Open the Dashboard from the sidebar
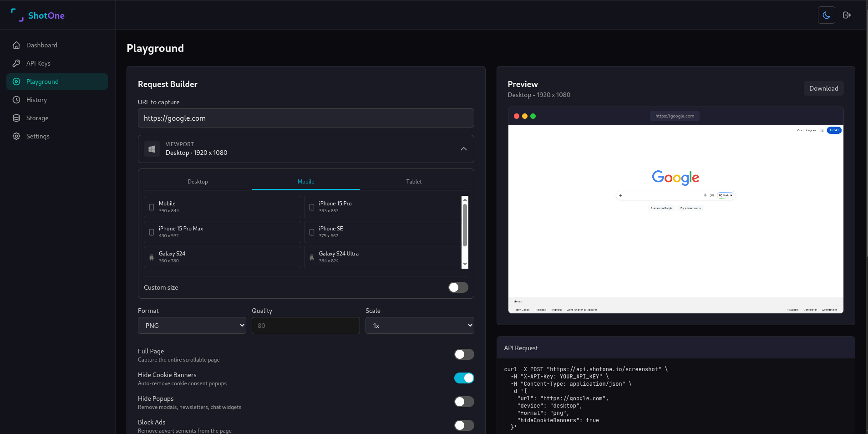The height and width of the screenshot is (434, 868). (41, 45)
